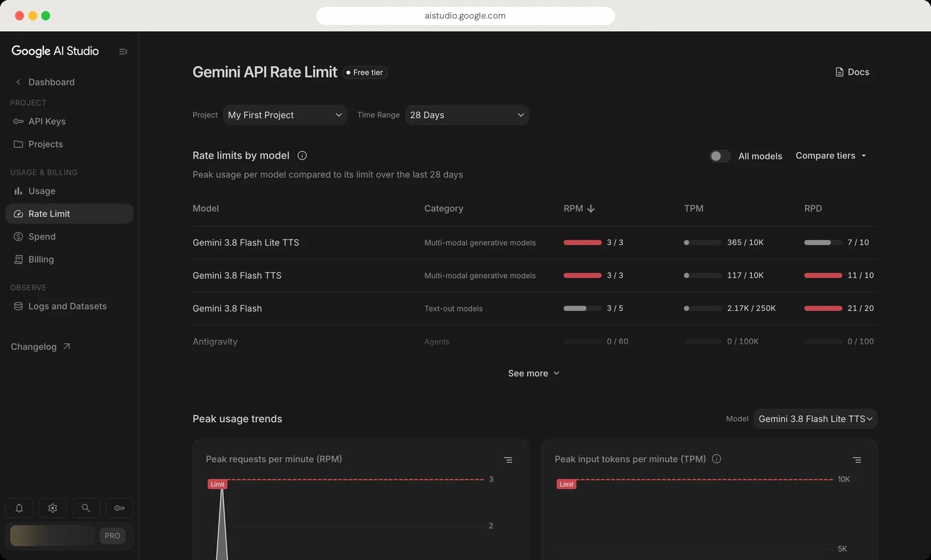The height and width of the screenshot is (560, 931).
Task: Go back using the Dashboard arrow icon
Action: 18,82
